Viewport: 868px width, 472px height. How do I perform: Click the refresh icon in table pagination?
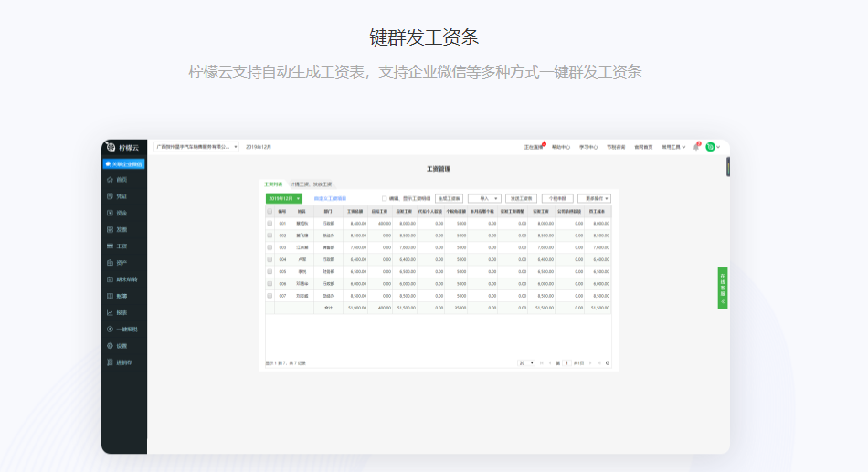click(x=608, y=363)
